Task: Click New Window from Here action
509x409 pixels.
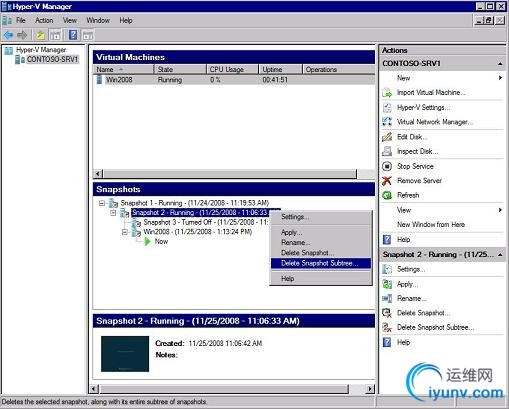Action: coord(431,225)
